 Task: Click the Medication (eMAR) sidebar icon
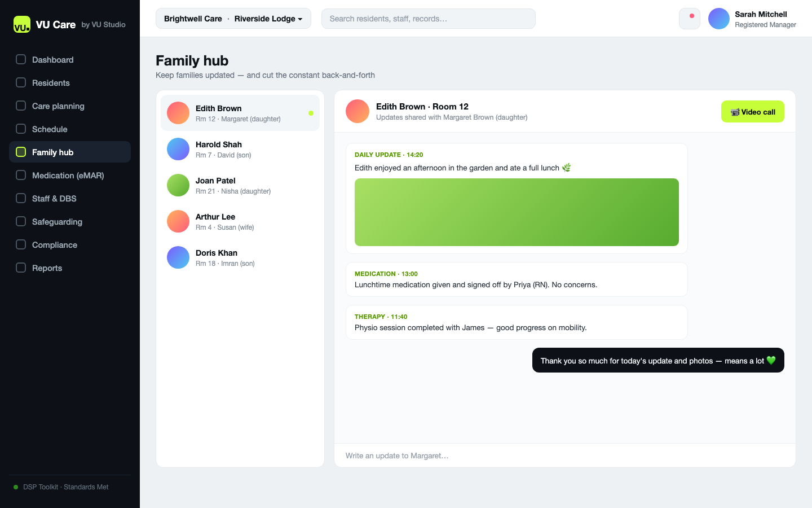click(21, 175)
